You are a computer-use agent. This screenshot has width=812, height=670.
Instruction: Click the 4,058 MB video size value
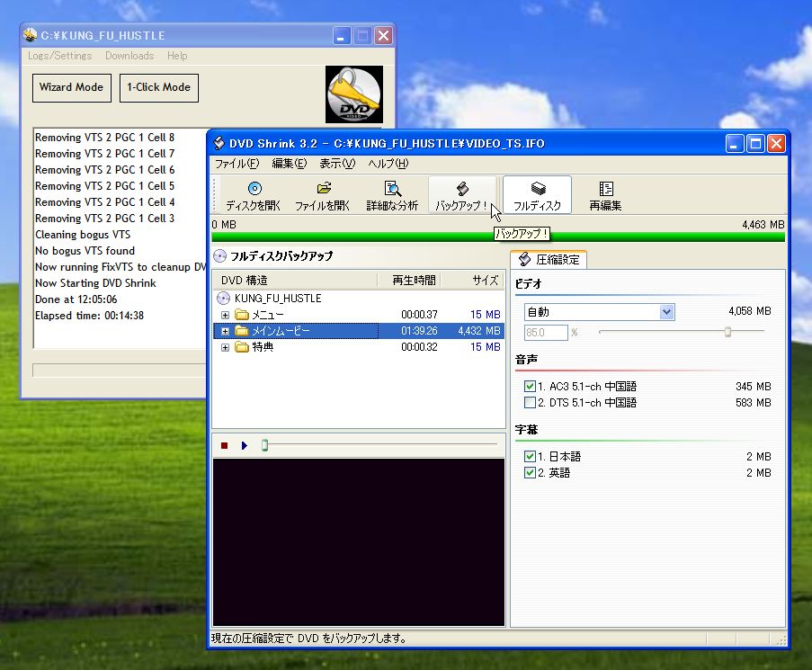[749, 311]
